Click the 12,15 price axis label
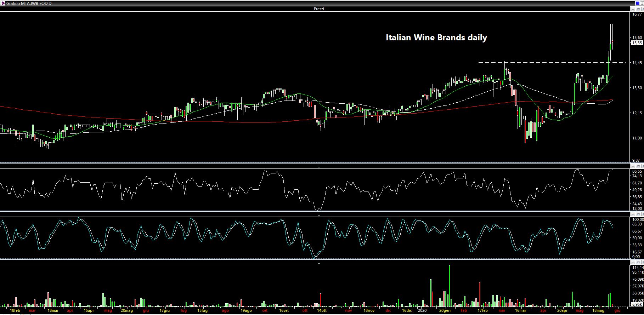This screenshot has width=644, height=315. (x=637, y=113)
